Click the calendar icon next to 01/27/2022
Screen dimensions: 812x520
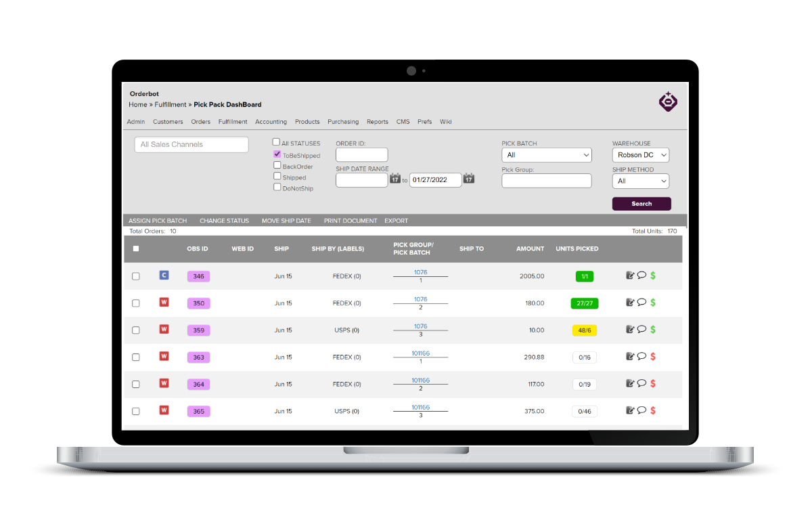click(468, 179)
